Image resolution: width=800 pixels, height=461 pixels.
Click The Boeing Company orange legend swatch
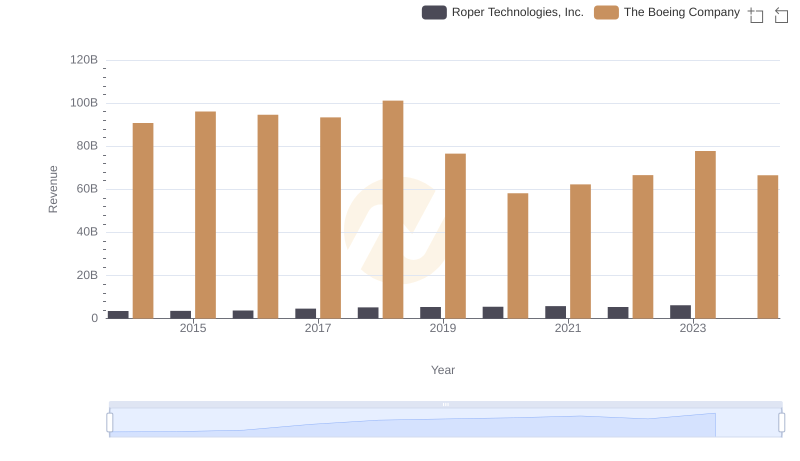coord(606,12)
